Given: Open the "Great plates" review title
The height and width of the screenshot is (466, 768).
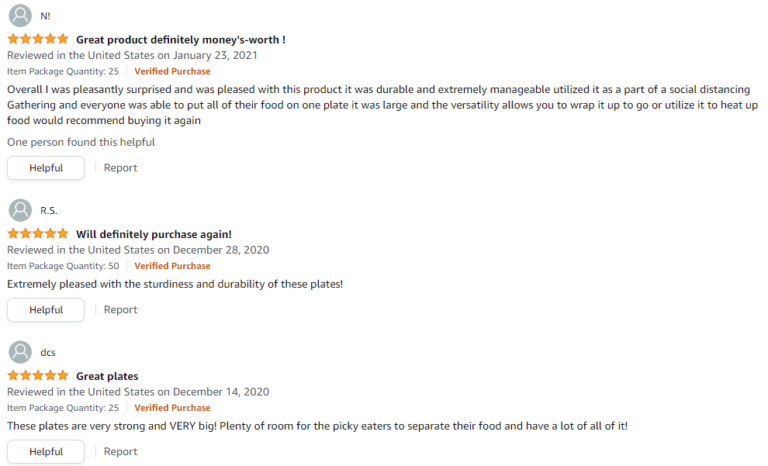Looking at the screenshot, I should click(107, 376).
